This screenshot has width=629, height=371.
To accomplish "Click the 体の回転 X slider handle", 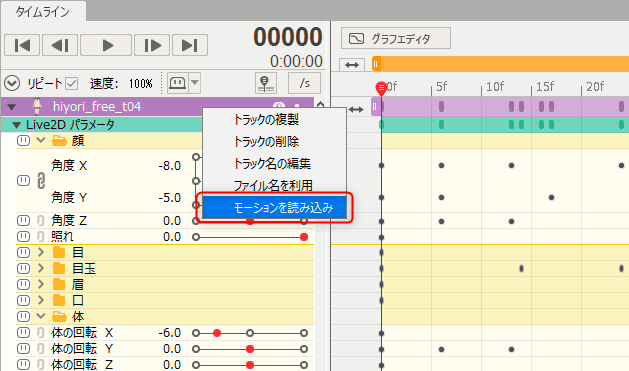I will [x=217, y=333].
